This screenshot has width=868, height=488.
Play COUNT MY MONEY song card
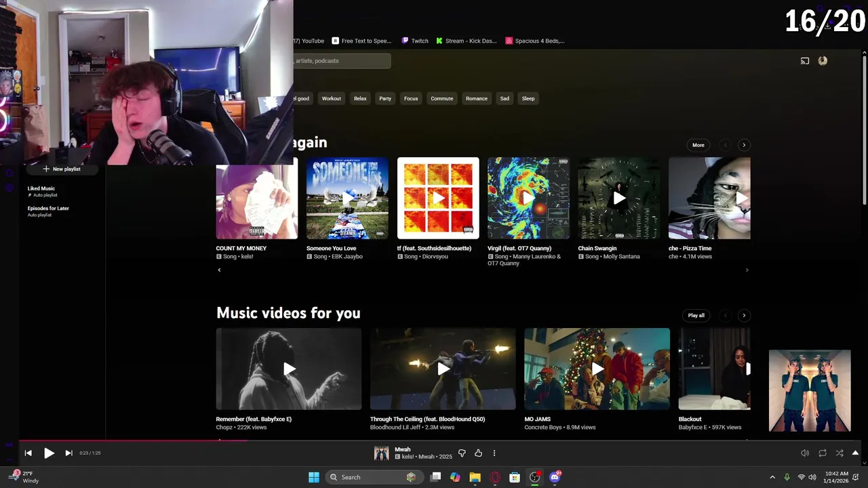[256, 198]
